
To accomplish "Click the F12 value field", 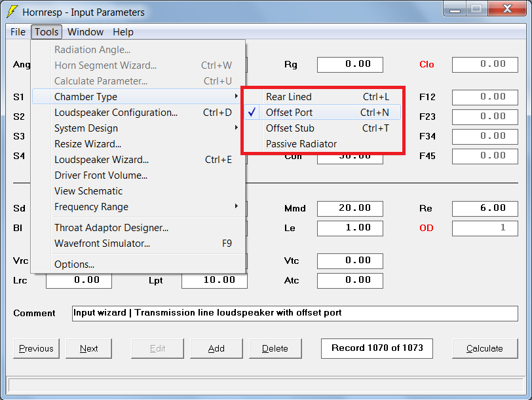I will [485, 98].
